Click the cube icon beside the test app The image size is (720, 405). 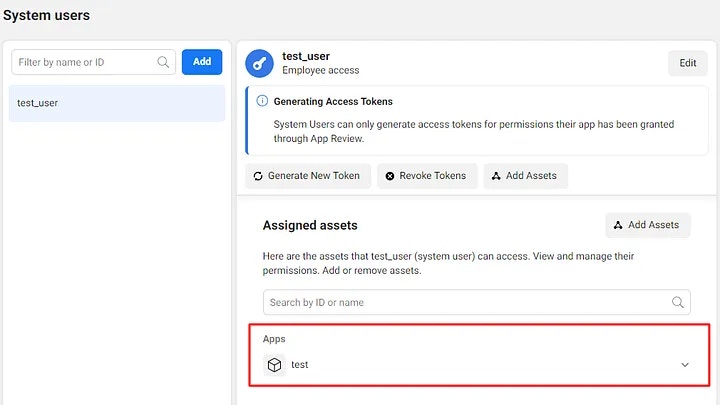point(274,365)
